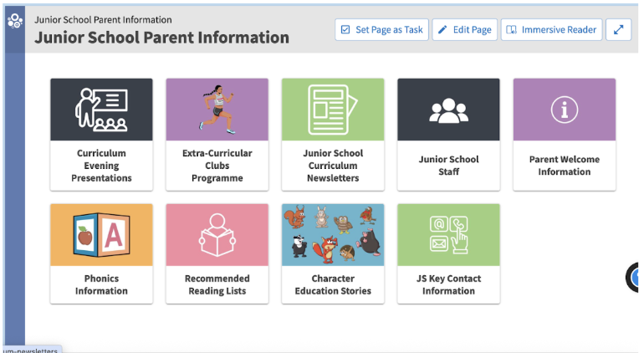Click the running girl Extra-Curricular Clubs image
This screenshot has height=353, width=644.
coord(217,110)
